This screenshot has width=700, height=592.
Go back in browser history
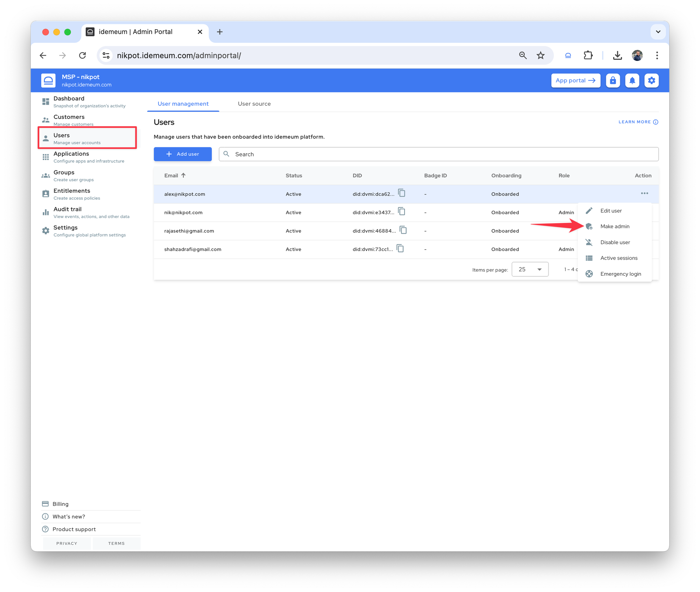click(43, 55)
